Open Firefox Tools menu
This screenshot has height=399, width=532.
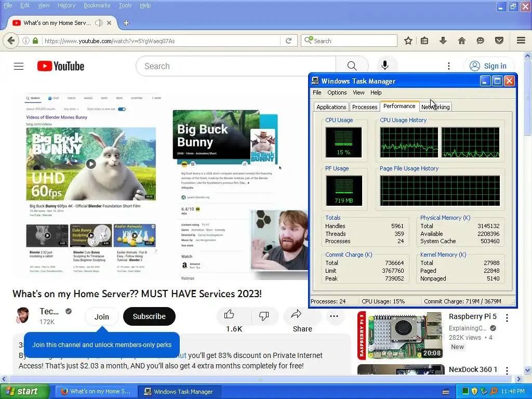[x=125, y=5]
